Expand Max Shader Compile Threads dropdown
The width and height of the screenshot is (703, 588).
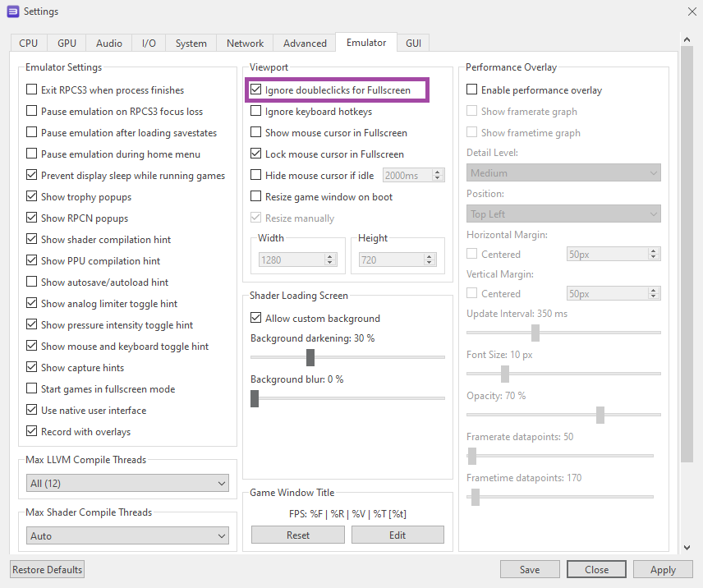[127, 536]
